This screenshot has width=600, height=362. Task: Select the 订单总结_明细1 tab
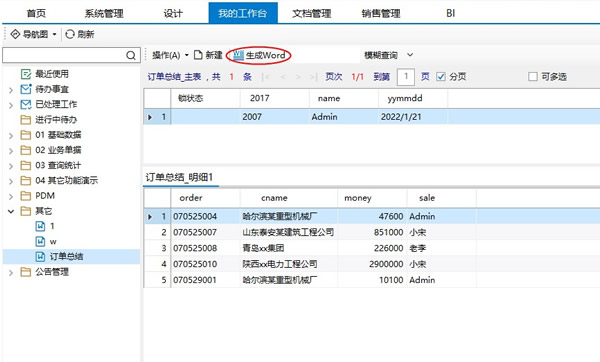(x=179, y=177)
